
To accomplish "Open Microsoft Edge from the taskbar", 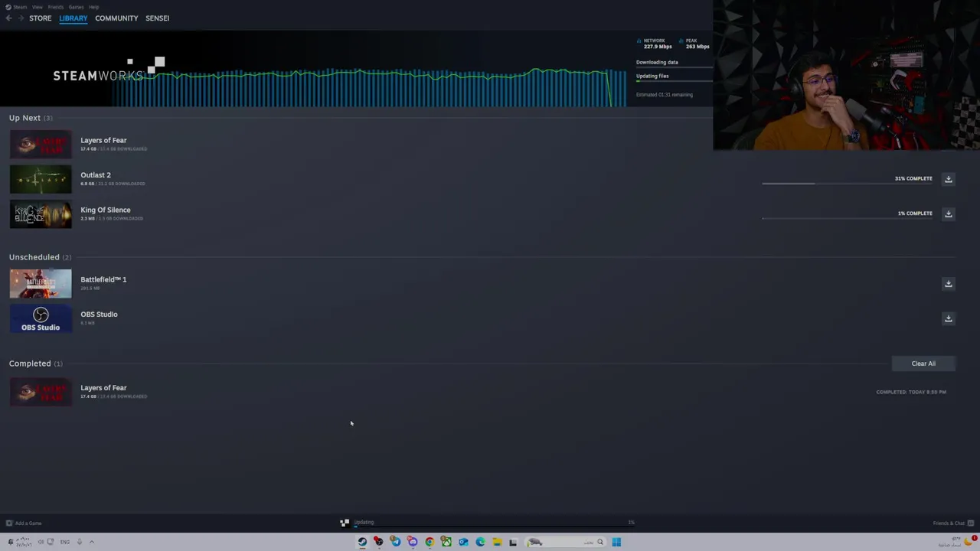I will tap(480, 542).
